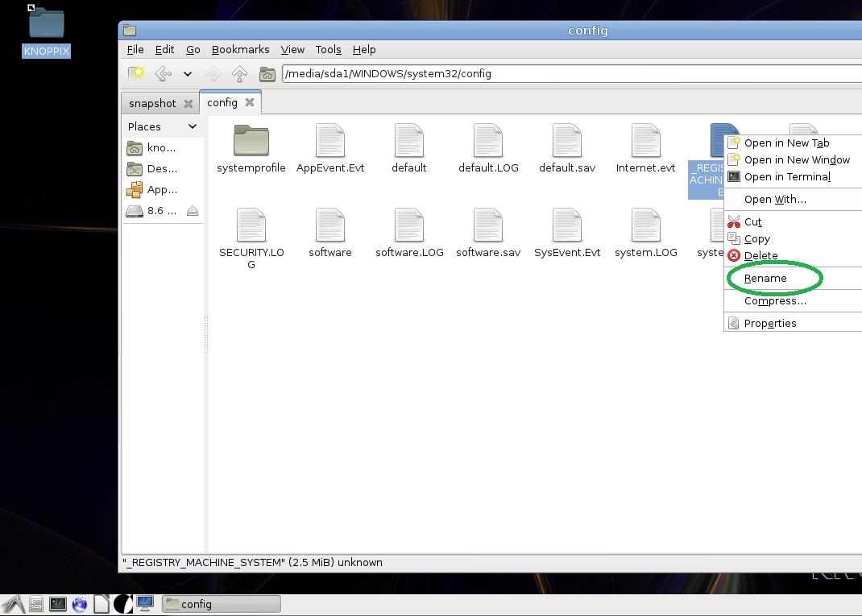862x616 pixels.
Task: Select the software.LOG file
Action: [409, 234]
